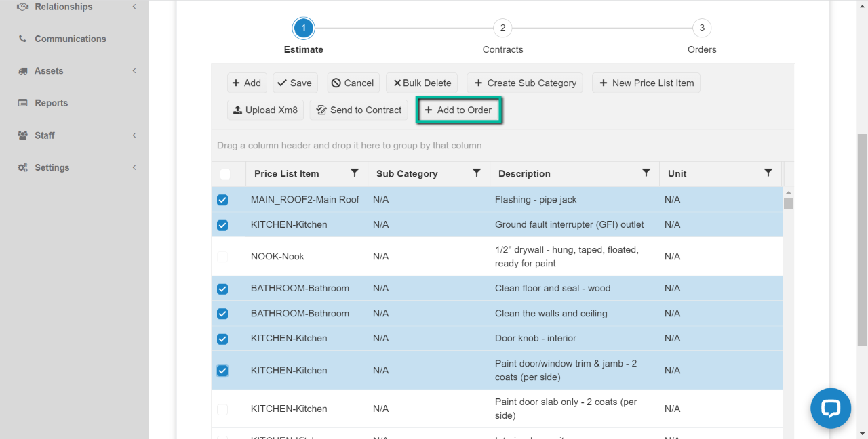868x439 pixels.
Task: Click the Description column filter funnel
Action: coord(646,173)
